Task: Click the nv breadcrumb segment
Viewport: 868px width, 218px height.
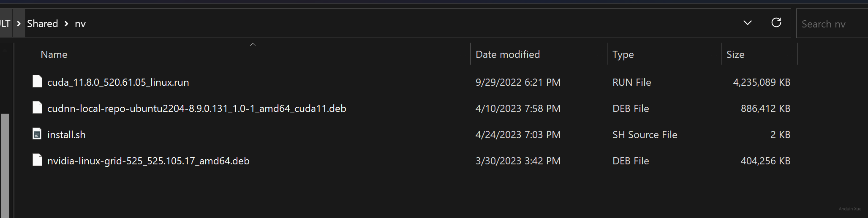Action: [80, 24]
